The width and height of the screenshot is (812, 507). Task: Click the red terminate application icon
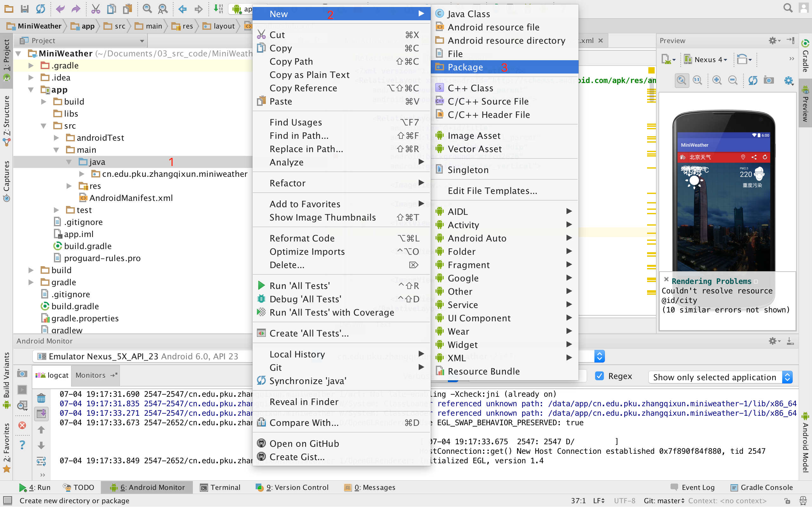(x=22, y=425)
